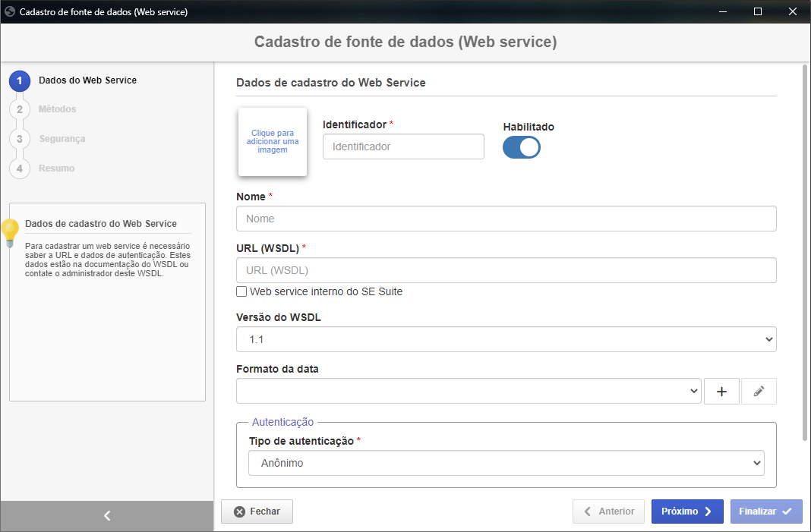Viewport: 811px width, 532px height.
Task: Open the Versão do WSDL dropdown
Action: 506,339
